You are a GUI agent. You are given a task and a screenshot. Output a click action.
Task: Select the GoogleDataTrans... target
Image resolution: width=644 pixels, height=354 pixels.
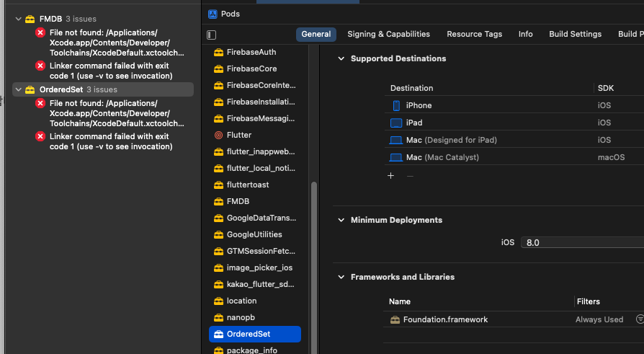tap(255, 218)
